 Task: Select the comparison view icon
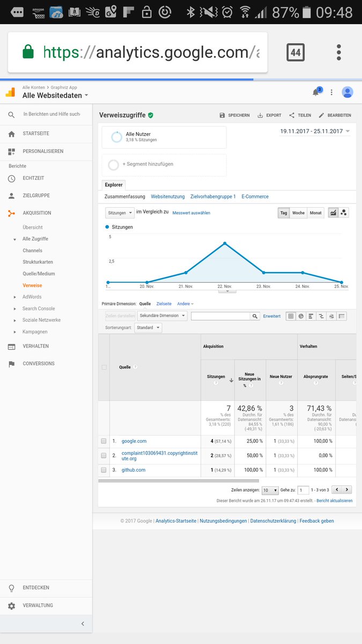321,317
